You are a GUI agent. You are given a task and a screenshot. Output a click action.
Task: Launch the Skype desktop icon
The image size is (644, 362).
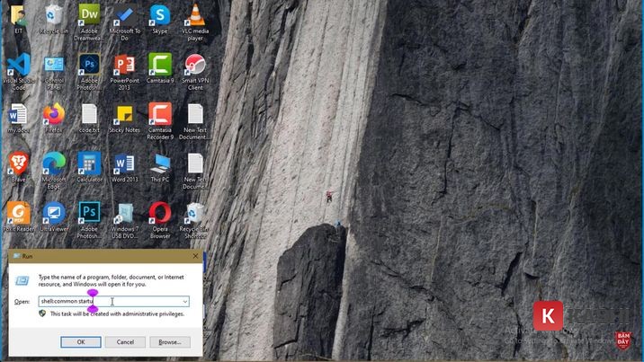click(x=160, y=15)
